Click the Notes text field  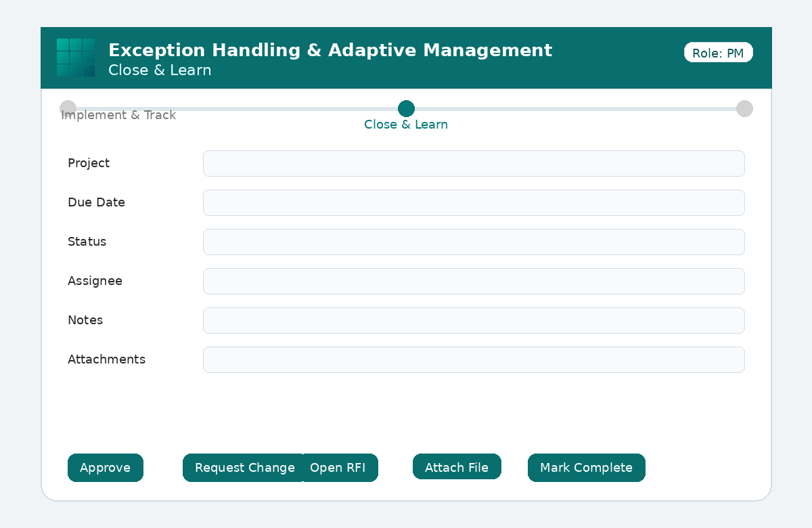(x=474, y=320)
